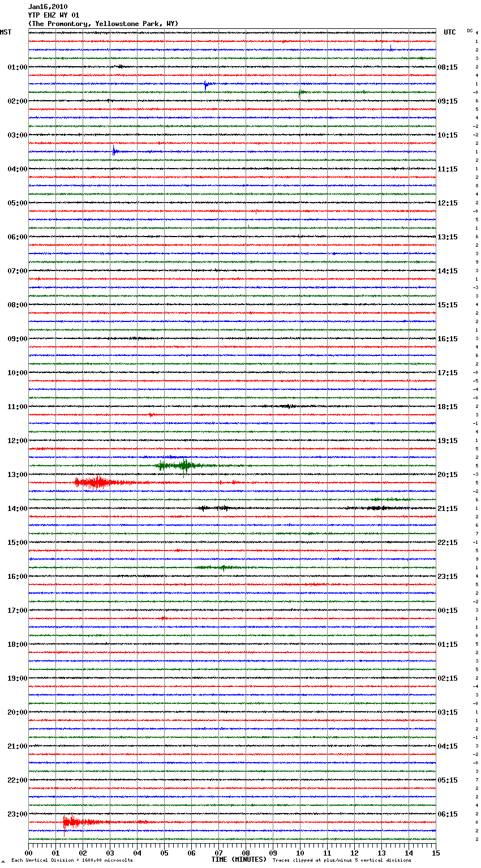Click the blue spike below 03:00
This screenshot has width=481, height=868.
(114, 151)
